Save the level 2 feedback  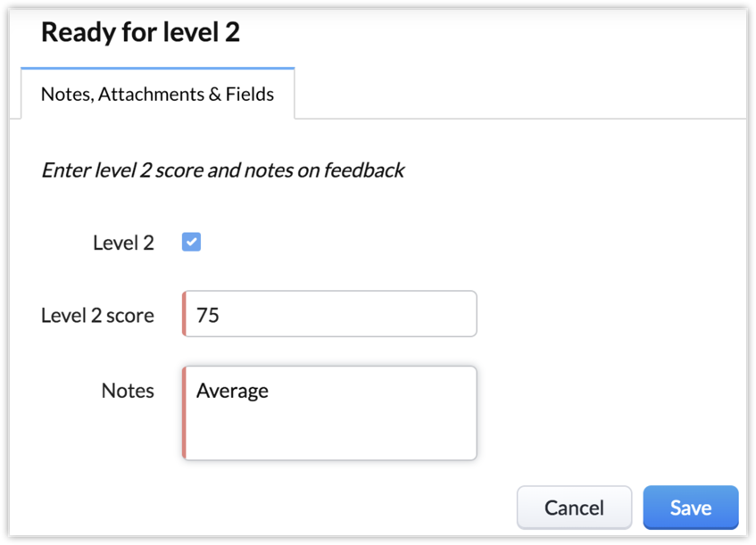[690, 508]
